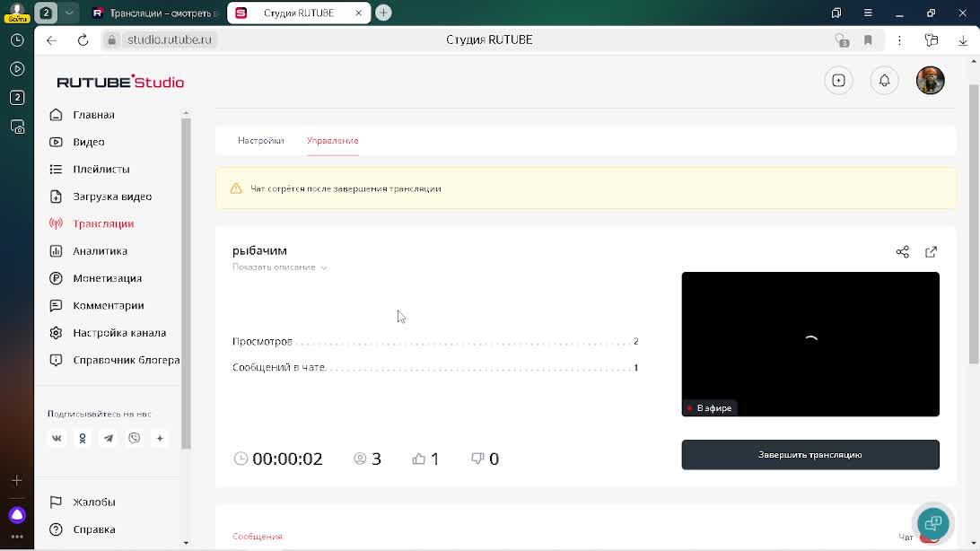Open Справочник блогера link
This screenshot has width=980, height=551.
[x=126, y=361]
